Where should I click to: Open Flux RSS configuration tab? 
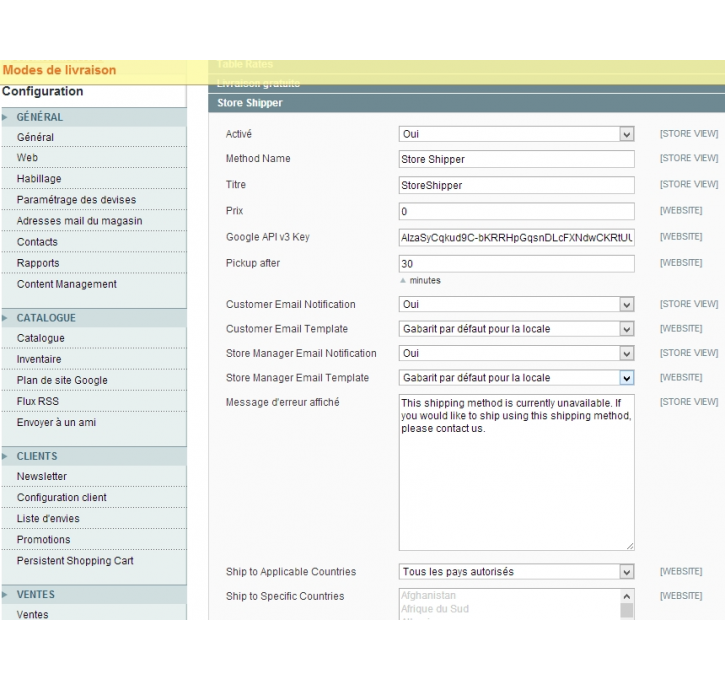click(94, 401)
